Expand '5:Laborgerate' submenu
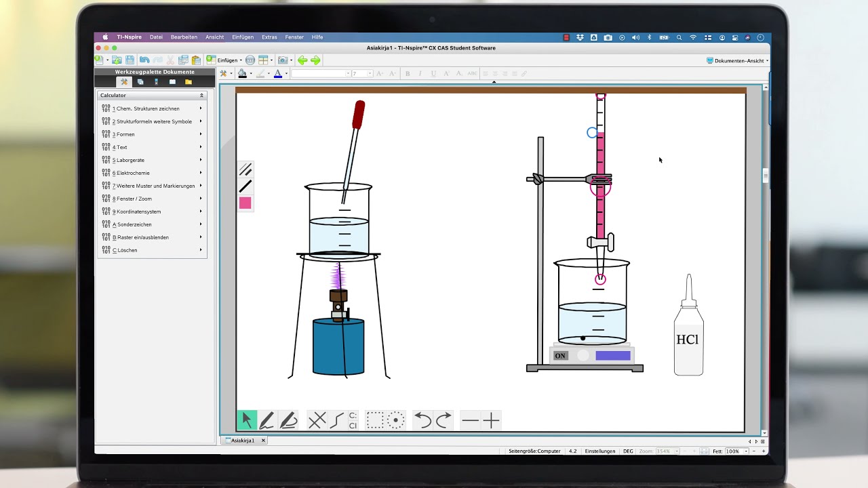 [152, 160]
